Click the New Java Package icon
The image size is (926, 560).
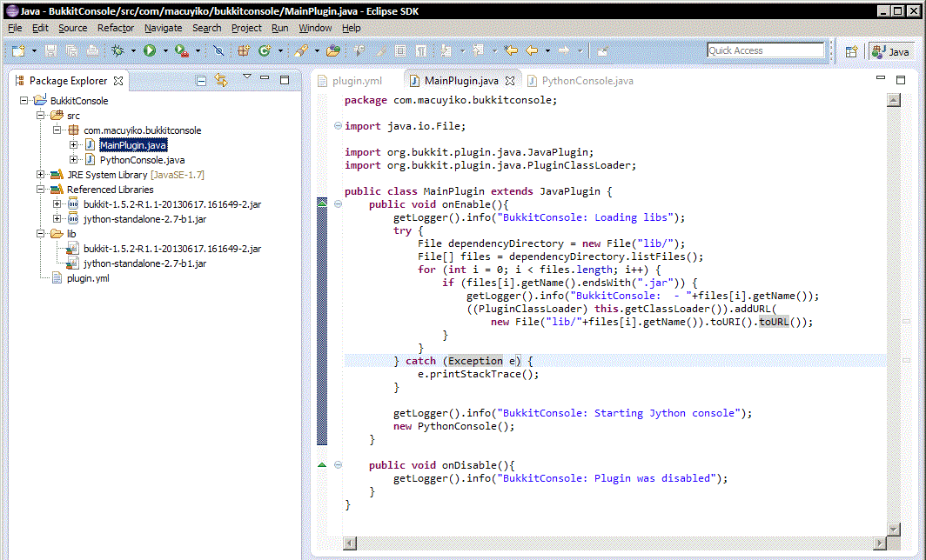(x=244, y=50)
